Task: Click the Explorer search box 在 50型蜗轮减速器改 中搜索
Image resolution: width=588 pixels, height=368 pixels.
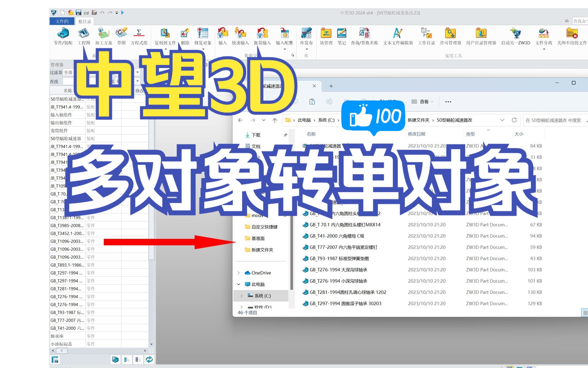Action: [555, 120]
